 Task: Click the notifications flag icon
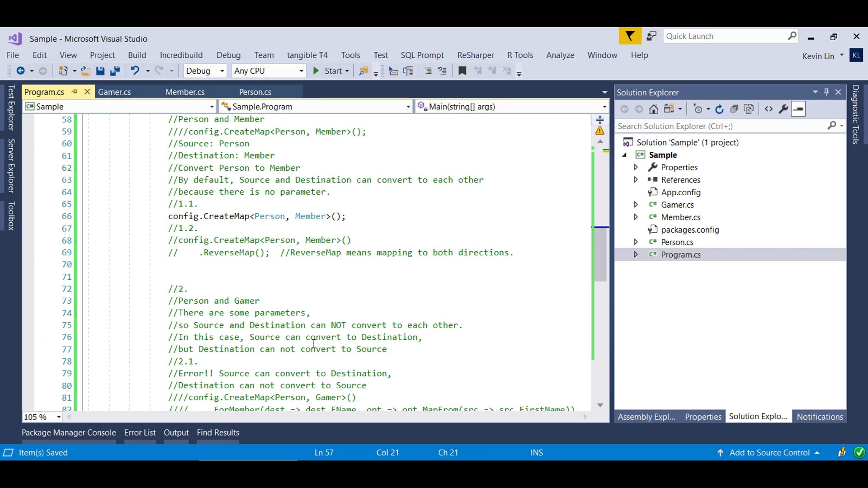[630, 36]
